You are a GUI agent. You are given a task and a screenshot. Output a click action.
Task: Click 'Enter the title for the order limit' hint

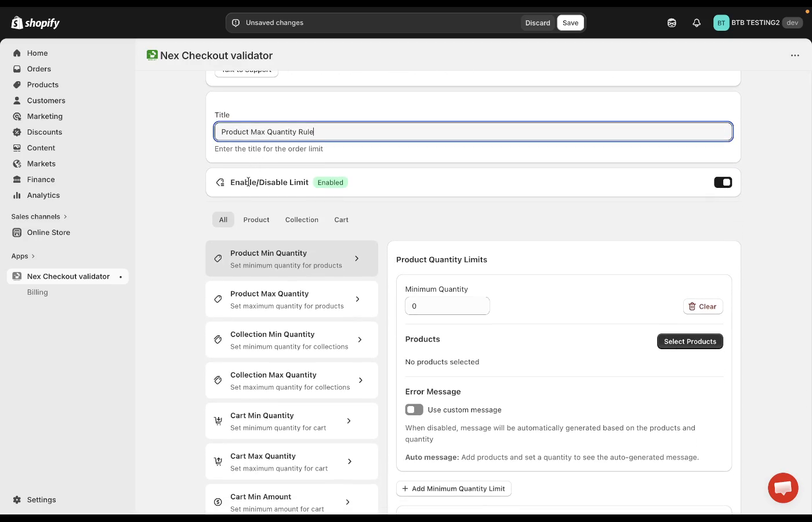coord(269,149)
